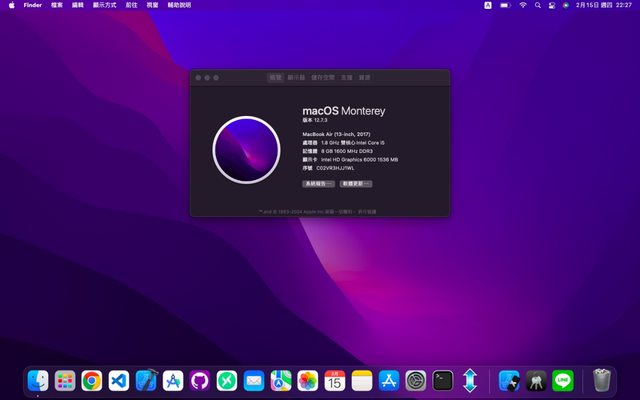Open the Apple menu
This screenshot has height=400, width=640.
tap(11, 5)
